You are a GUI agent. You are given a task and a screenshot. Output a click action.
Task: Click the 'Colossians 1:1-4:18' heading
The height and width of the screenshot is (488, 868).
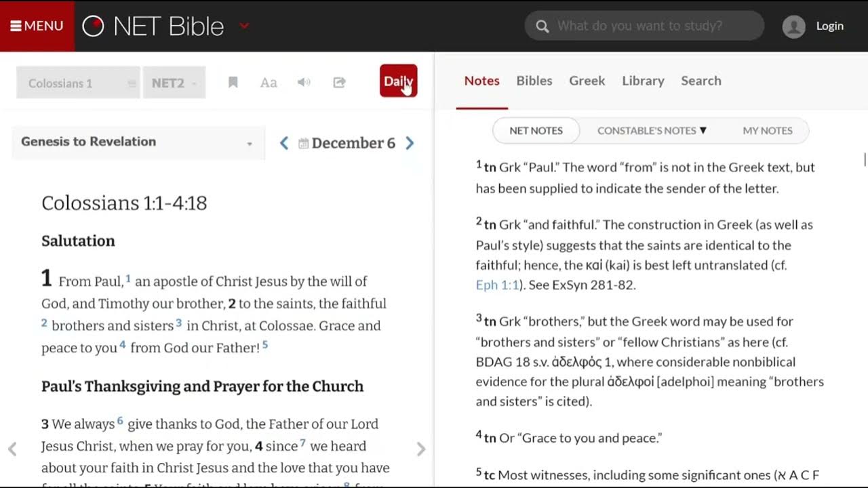(x=124, y=203)
